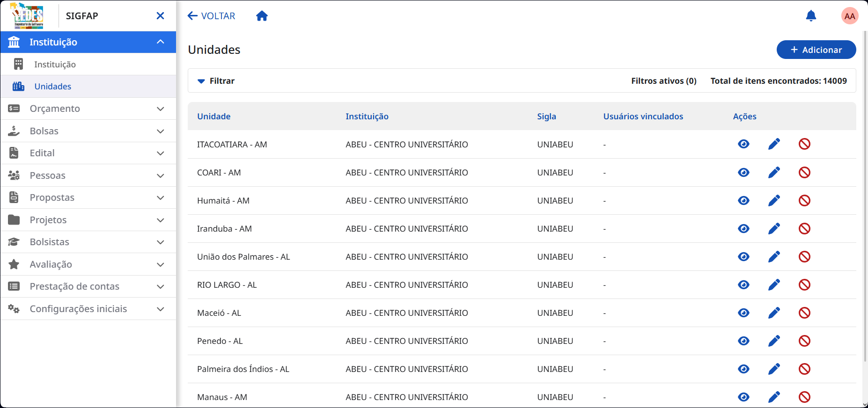Edit the ITACOATIARA - AM unit
The height and width of the screenshot is (408, 868).
[x=774, y=144]
